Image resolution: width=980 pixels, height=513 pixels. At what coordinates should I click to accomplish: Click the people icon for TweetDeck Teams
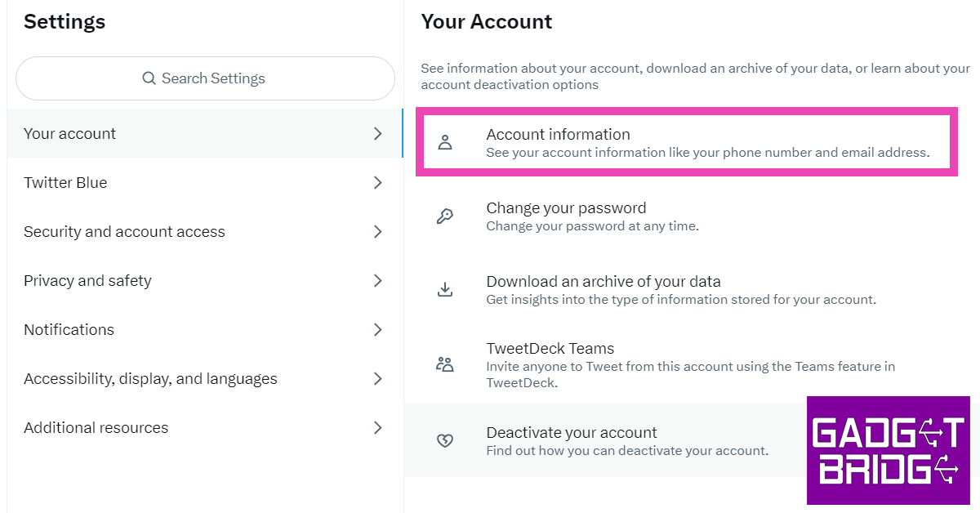(x=445, y=364)
